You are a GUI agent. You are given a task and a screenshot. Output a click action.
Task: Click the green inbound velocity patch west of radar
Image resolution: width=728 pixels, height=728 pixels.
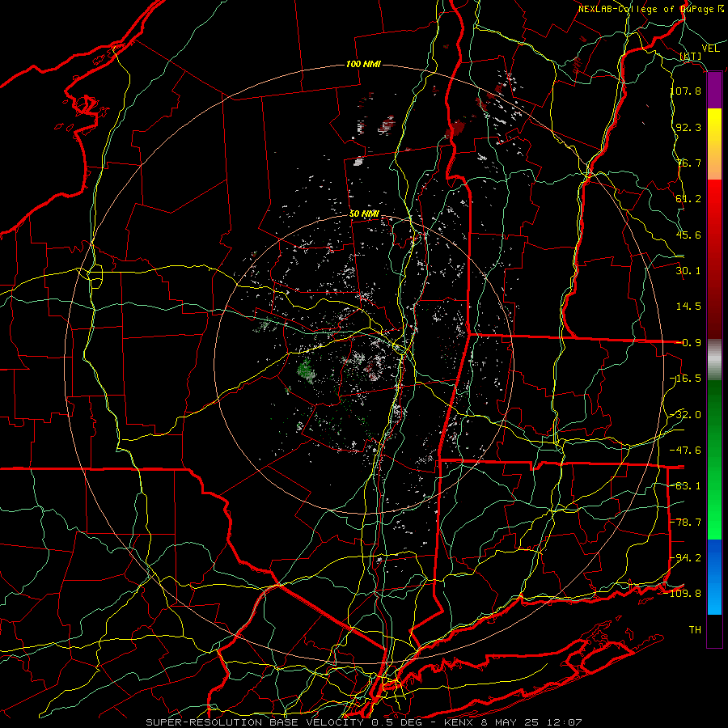coord(307,370)
